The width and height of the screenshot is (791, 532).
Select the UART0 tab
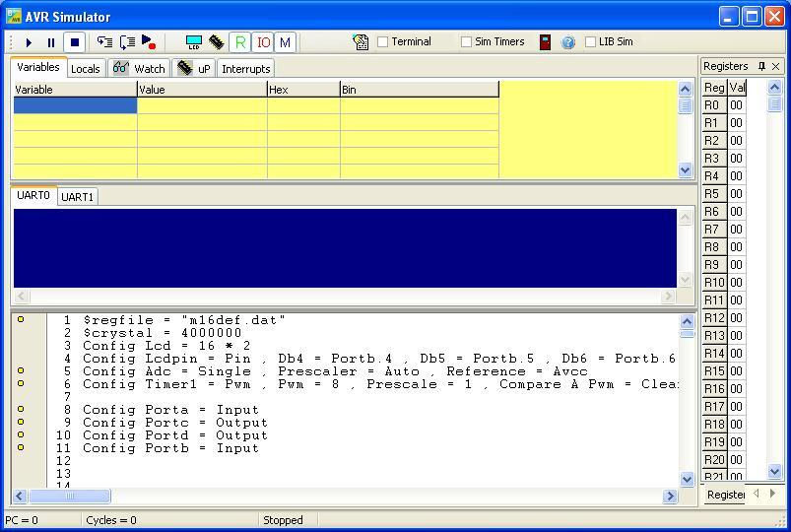[x=33, y=195]
